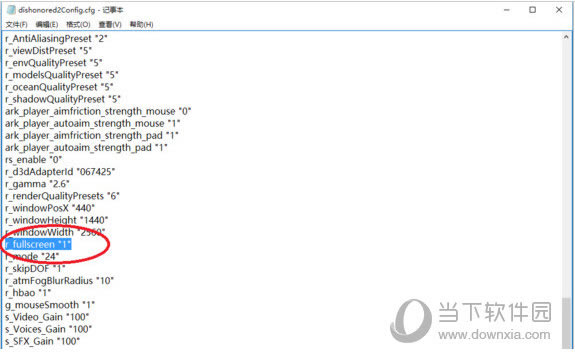The image size is (575, 364).
Task: Click the r_hbao "1" line
Action: click(28, 293)
